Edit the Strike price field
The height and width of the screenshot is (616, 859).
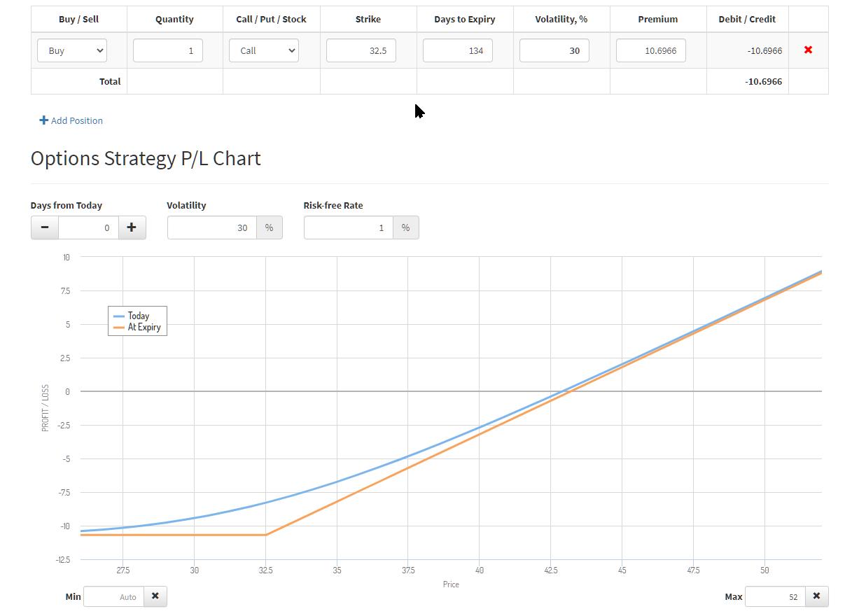coord(361,50)
